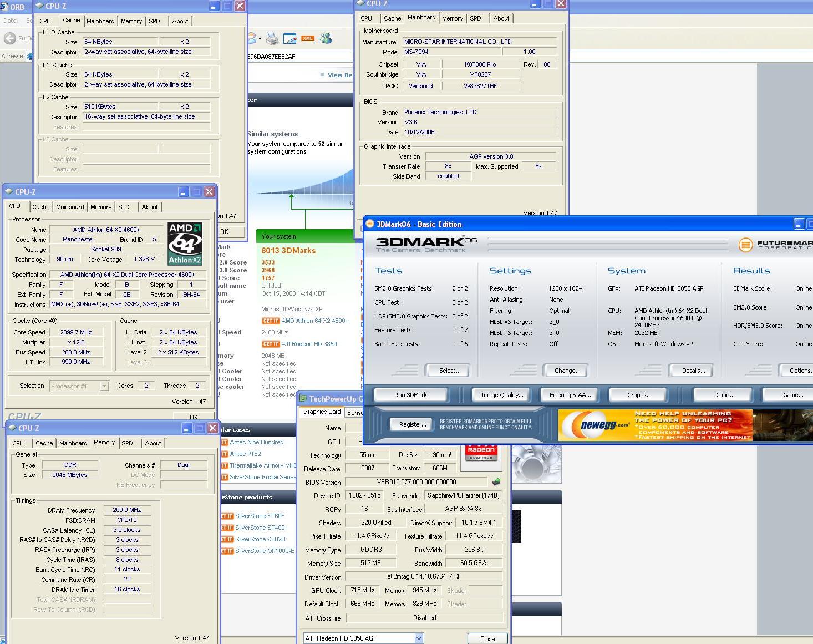
Task: Open SilverStone Kublai Series link
Action: [x=263, y=477]
